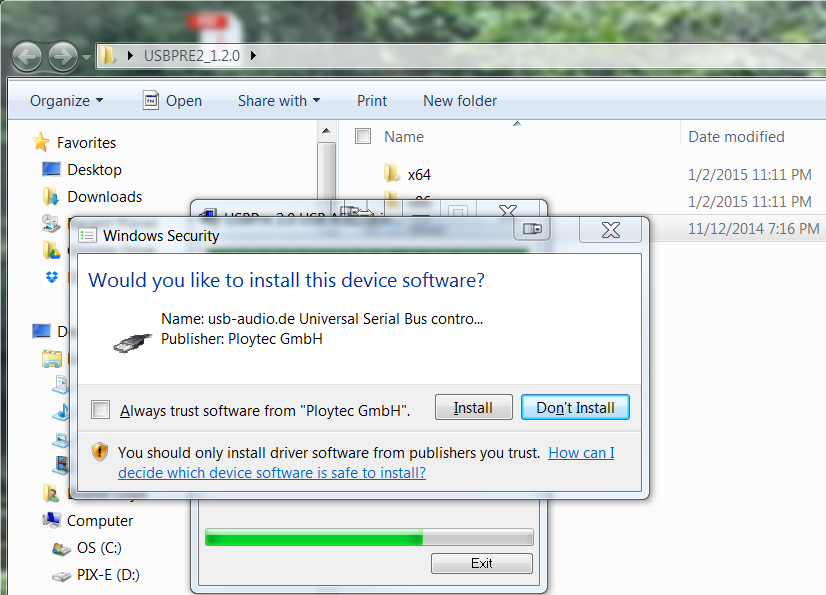This screenshot has height=595, width=826.
Task: Click the security shield warning icon
Action: coord(100,451)
